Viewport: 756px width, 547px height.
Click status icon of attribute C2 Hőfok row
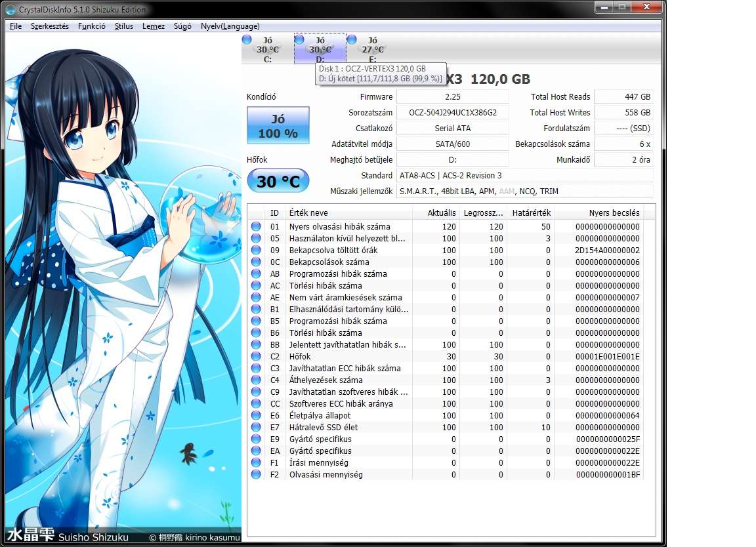coord(256,356)
